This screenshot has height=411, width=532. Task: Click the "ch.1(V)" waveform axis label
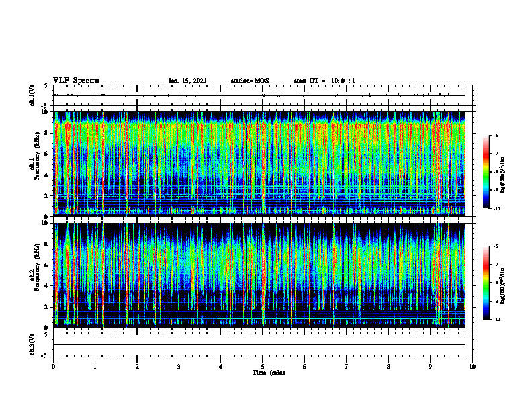[32, 95]
